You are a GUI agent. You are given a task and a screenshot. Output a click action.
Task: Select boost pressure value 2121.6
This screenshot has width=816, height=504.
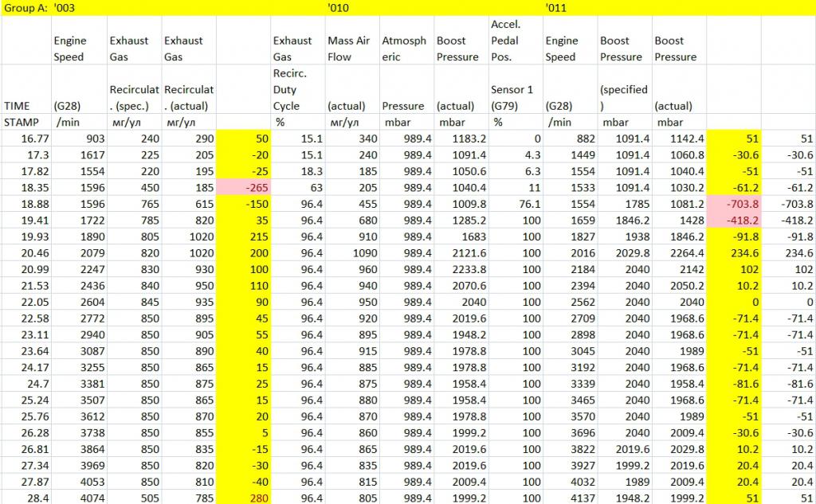[461, 252]
